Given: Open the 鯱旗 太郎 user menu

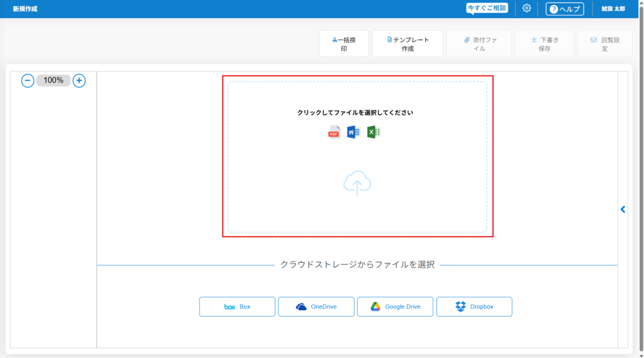Looking at the screenshot, I should [x=613, y=9].
